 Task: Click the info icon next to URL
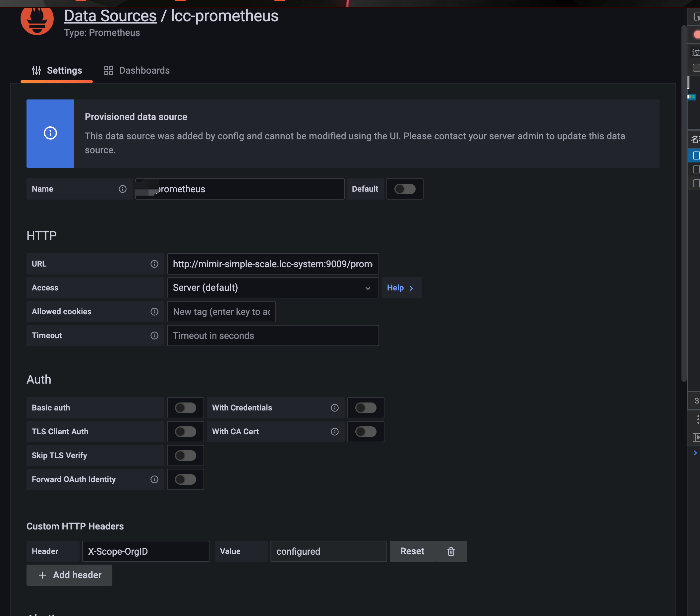[154, 264]
